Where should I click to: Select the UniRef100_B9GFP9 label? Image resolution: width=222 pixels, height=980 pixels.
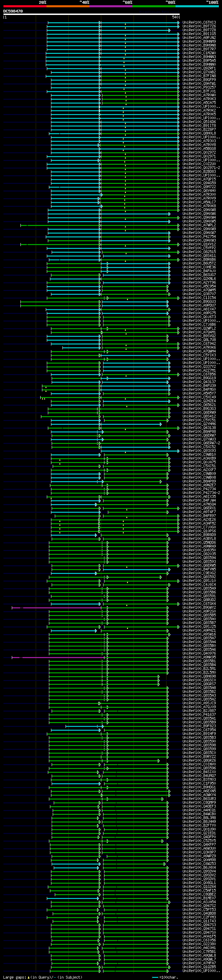click(199, 80)
